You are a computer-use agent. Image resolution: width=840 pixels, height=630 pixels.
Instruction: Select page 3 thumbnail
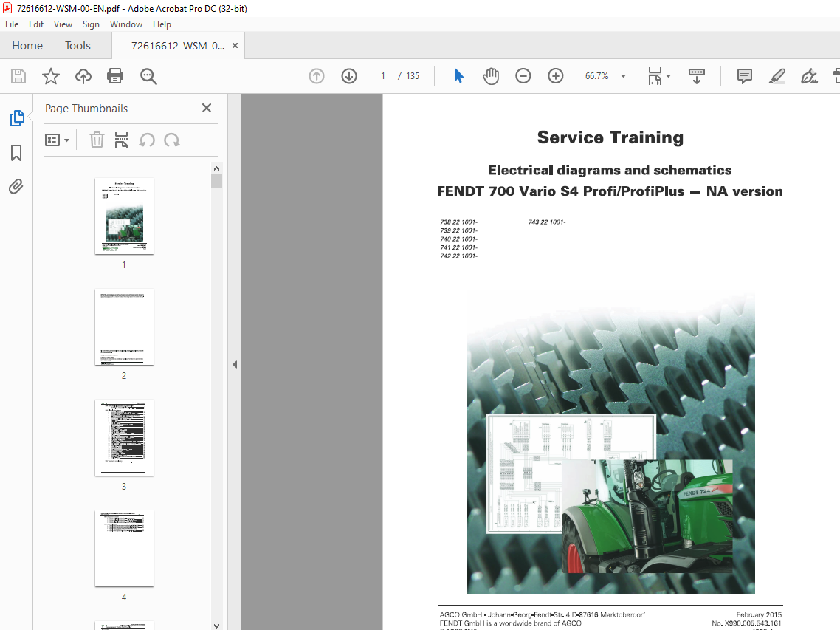coord(124,437)
